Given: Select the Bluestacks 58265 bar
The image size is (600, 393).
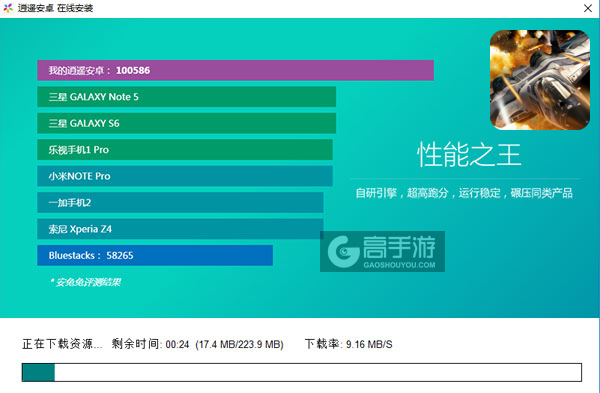Looking at the screenshot, I should tap(155, 255).
